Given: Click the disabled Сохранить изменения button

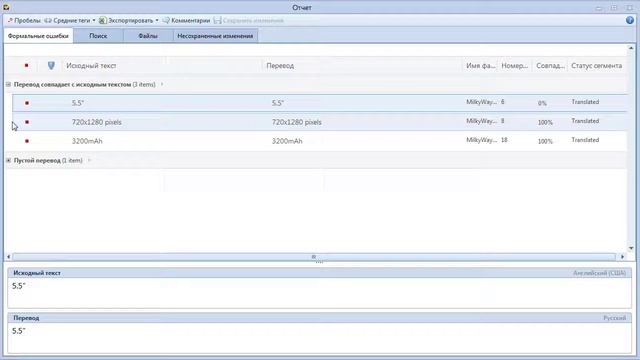Looking at the screenshot, I should click(249, 20).
